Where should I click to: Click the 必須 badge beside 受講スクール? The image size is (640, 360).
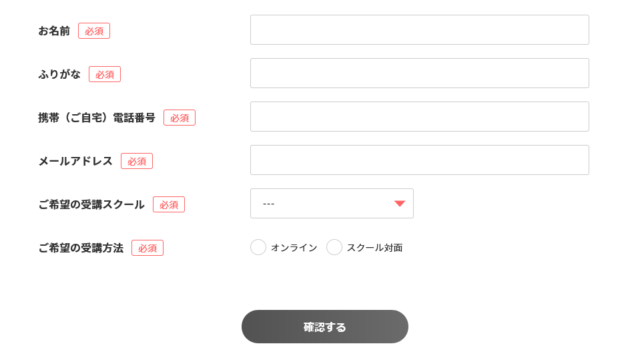click(x=169, y=204)
